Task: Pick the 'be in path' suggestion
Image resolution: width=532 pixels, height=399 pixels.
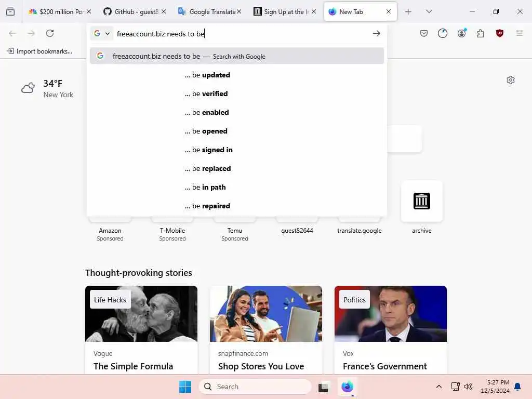Action: click(237, 187)
